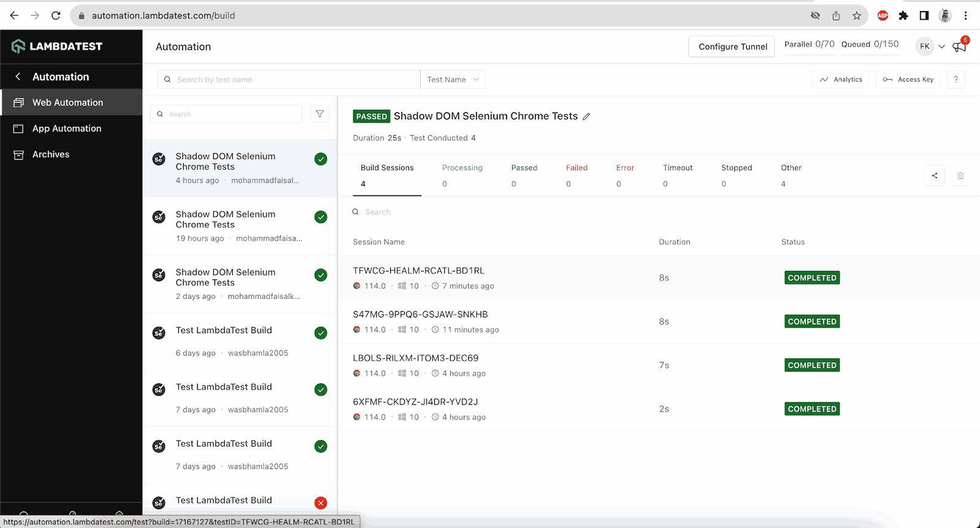Click the Duration column header

(x=674, y=242)
